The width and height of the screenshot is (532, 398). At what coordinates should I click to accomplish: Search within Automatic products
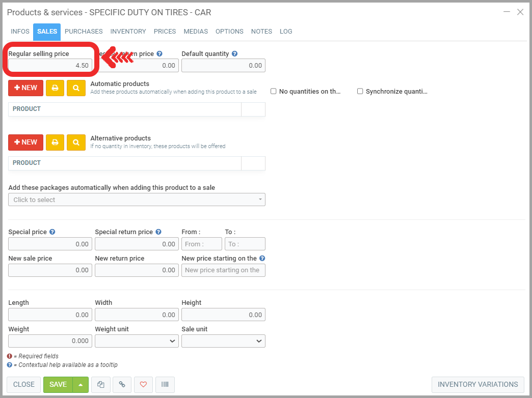(x=76, y=88)
